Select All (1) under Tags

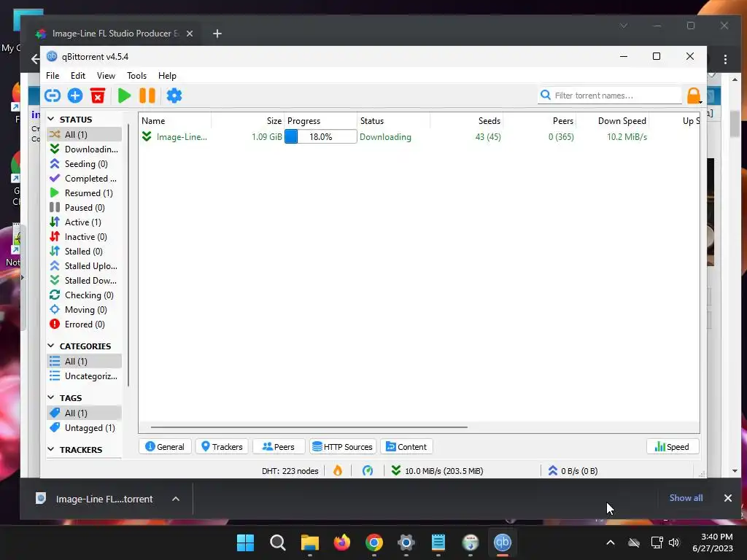85,413
